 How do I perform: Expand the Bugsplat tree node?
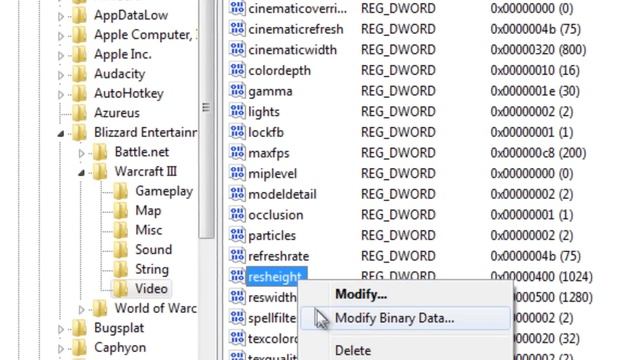[61, 329]
